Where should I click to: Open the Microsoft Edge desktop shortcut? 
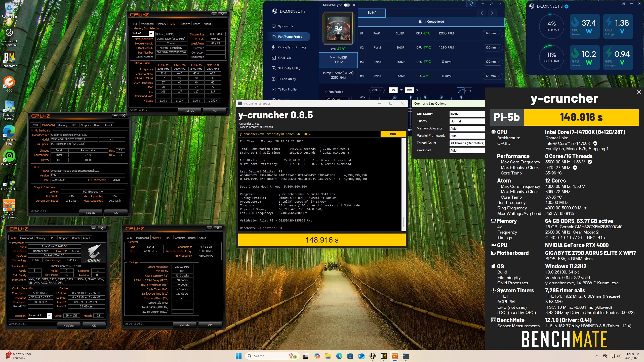(x=9, y=135)
